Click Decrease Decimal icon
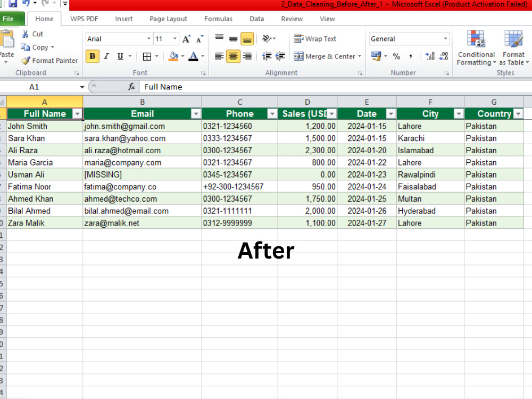Viewport: 532px width, 399px height. click(444, 56)
